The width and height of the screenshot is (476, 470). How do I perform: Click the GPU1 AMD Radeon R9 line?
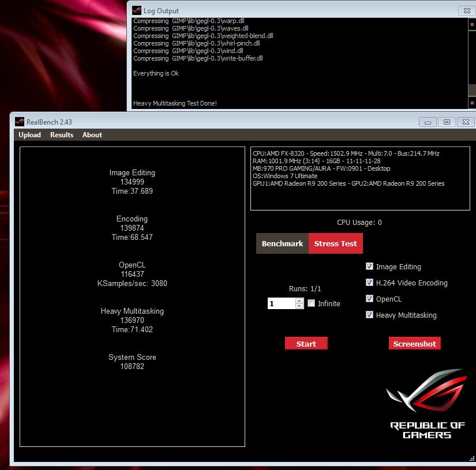348,183
